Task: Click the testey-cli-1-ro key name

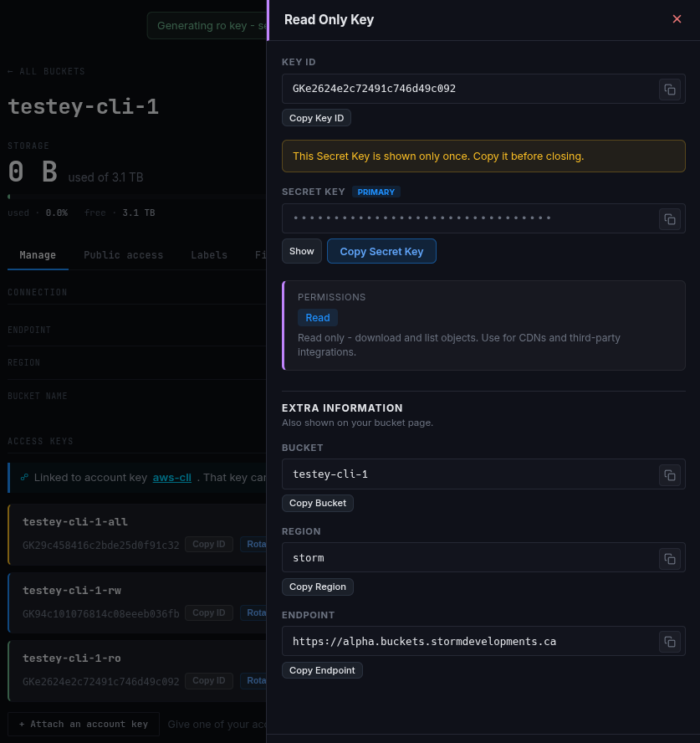Action: pos(72,658)
